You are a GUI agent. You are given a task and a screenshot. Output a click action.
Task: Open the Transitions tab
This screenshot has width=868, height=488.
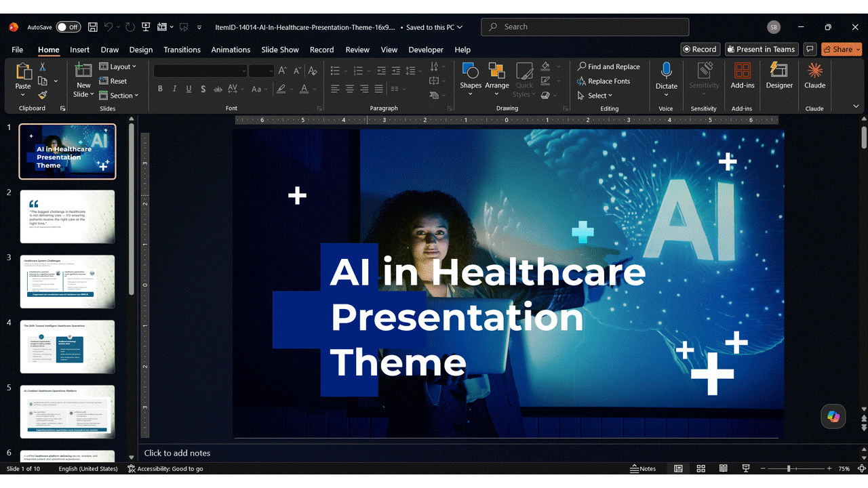[182, 49]
